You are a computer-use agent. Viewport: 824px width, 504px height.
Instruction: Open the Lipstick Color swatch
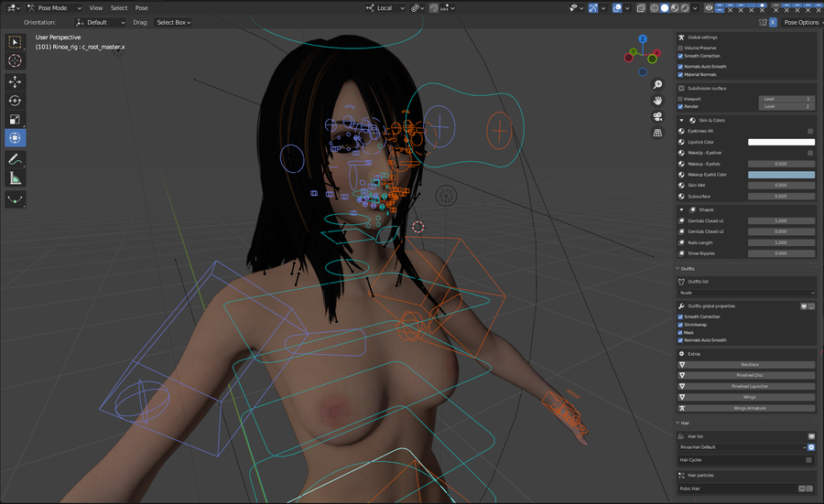[x=782, y=143]
